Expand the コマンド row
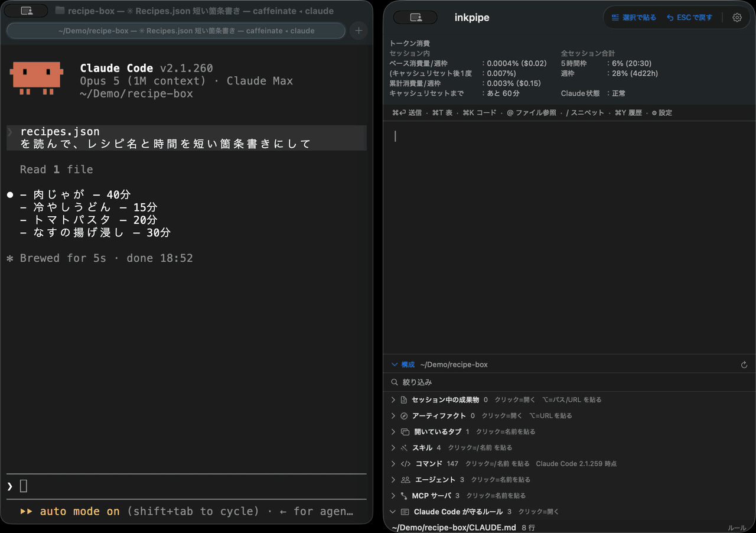 393,464
